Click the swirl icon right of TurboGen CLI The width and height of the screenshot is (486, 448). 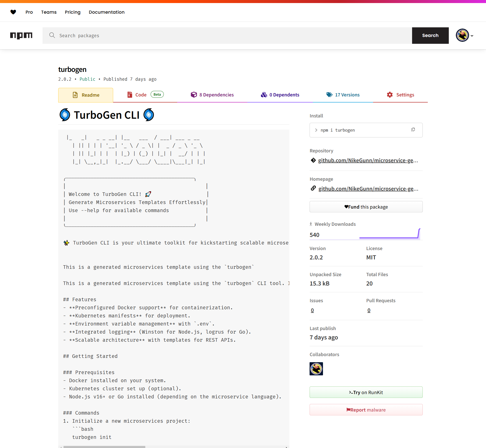click(x=149, y=115)
